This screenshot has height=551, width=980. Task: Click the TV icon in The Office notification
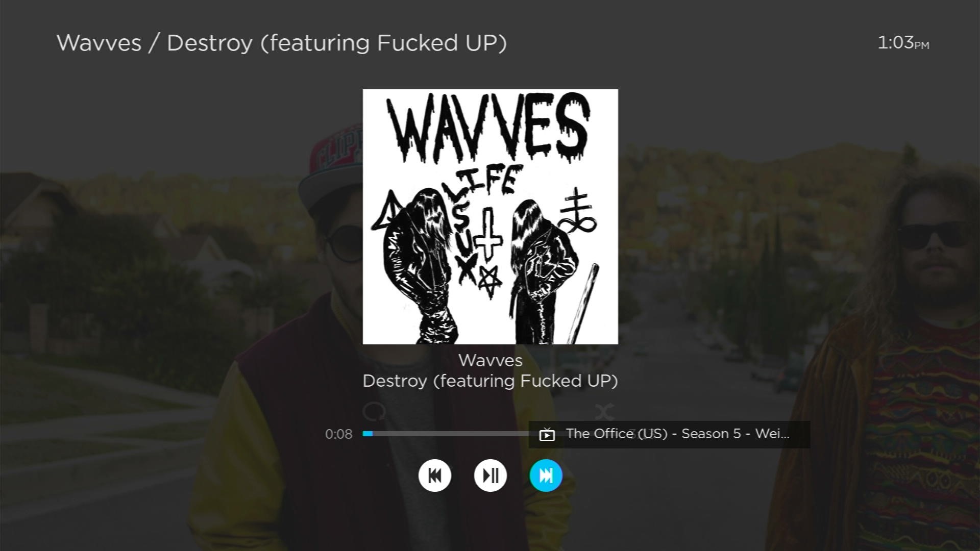(547, 434)
